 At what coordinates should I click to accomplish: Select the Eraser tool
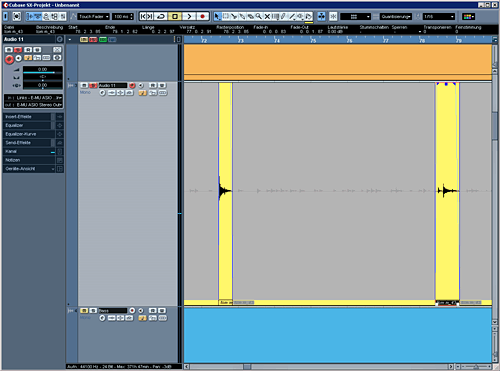(x=251, y=16)
